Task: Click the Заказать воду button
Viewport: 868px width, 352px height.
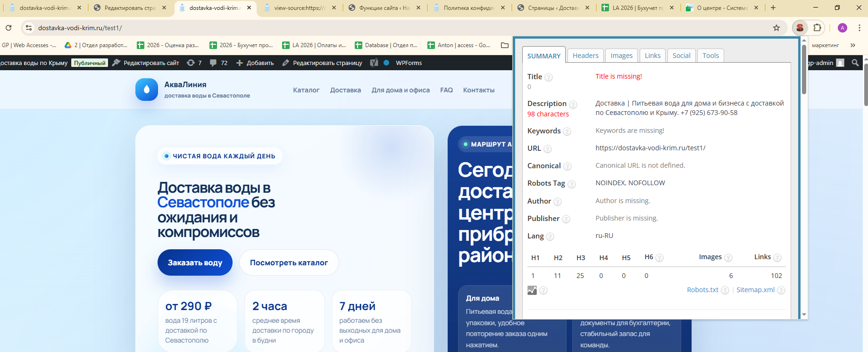Action: pyautogui.click(x=195, y=262)
